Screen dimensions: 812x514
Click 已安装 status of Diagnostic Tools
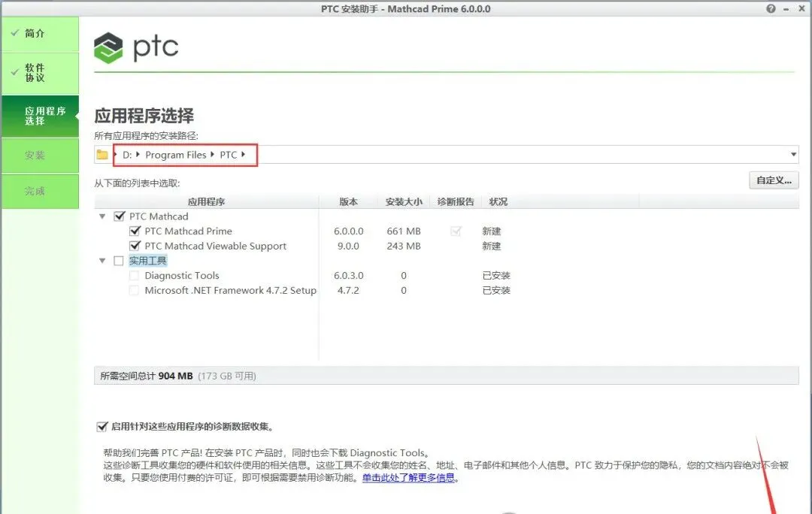[x=496, y=275]
